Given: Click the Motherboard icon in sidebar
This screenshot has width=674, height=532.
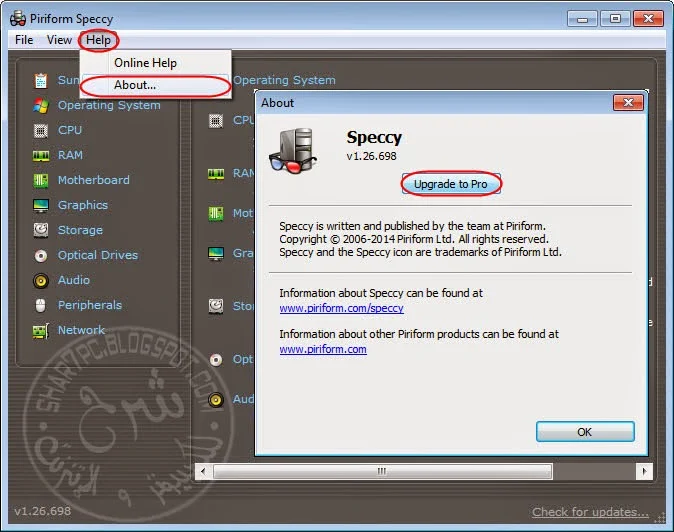Looking at the screenshot, I should 41,180.
